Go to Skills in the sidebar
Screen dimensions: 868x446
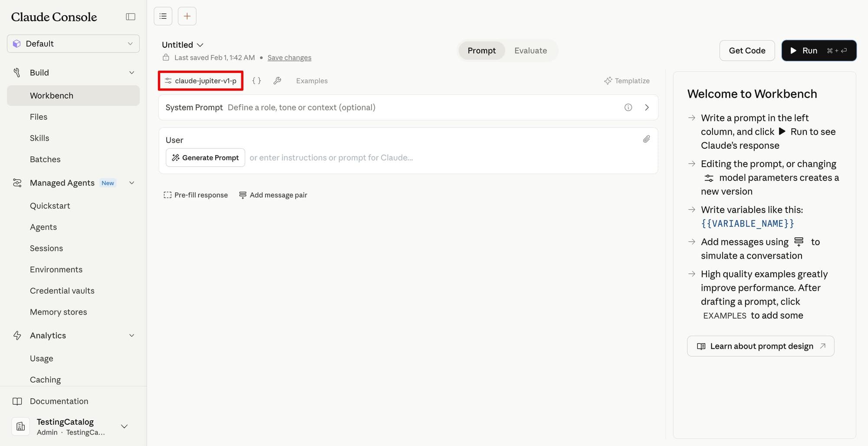point(39,138)
